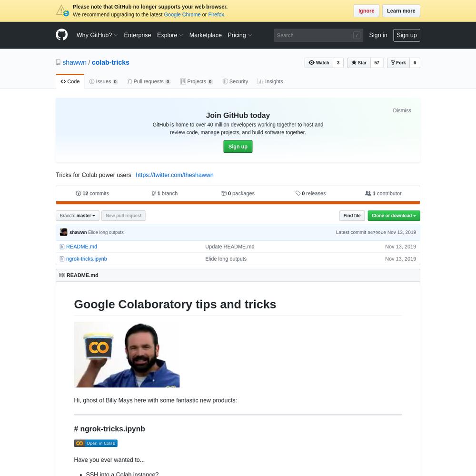This screenshot has height=476, width=476.
Task: Expand the Why GitHub? menu
Action: 97,35
